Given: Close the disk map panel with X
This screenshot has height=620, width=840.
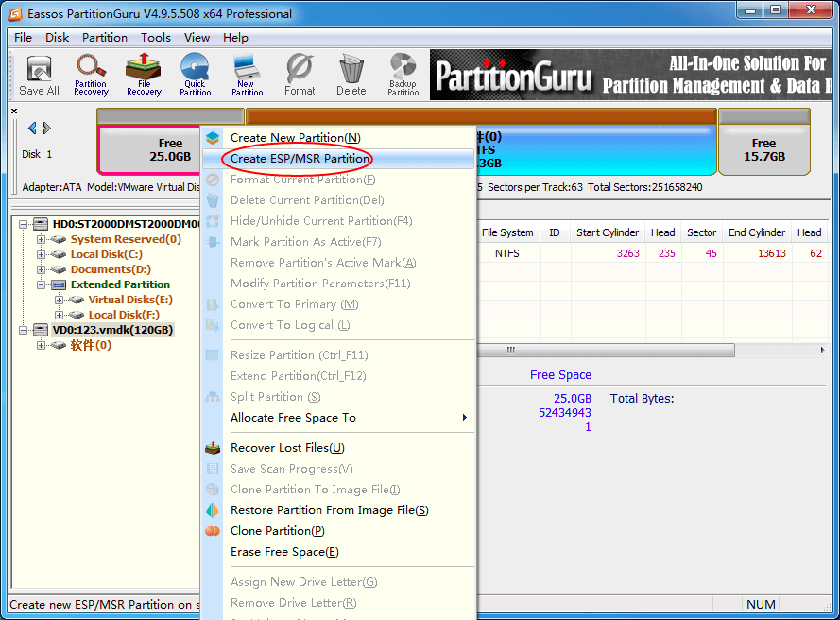Looking at the screenshot, I should (x=14, y=111).
